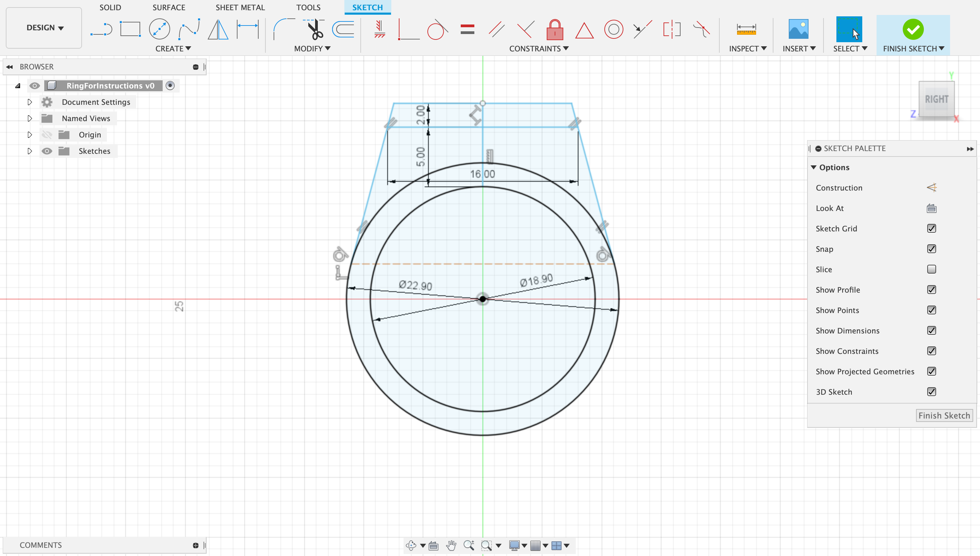Apply the Equal constraint icon
980x556 pixels.
tap(467, 29)
